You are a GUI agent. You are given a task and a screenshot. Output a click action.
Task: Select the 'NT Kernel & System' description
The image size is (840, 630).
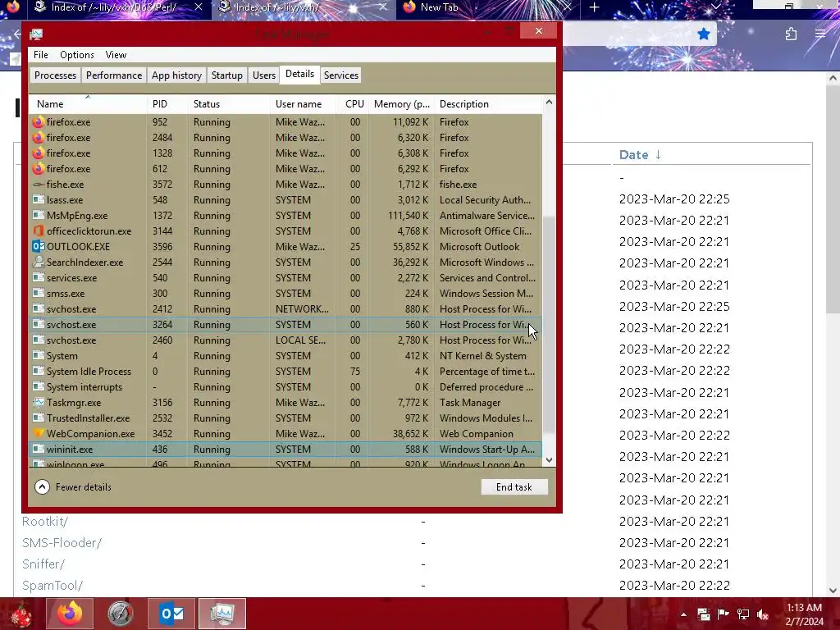482,356
